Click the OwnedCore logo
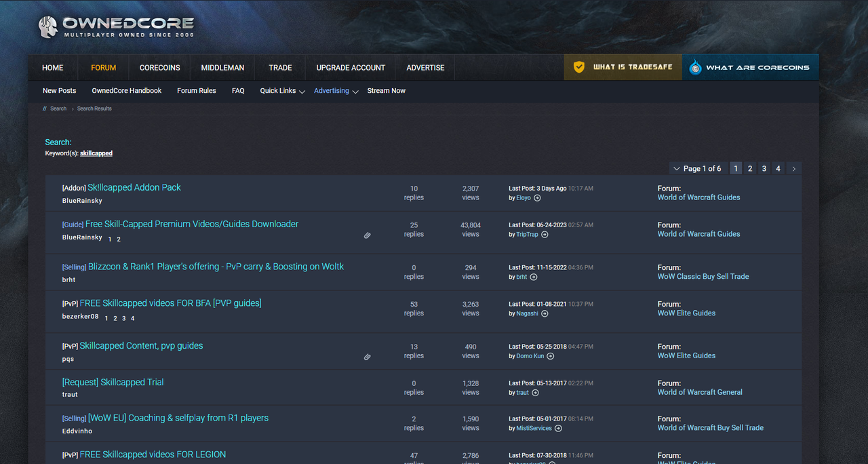 [x=116, y=26]
